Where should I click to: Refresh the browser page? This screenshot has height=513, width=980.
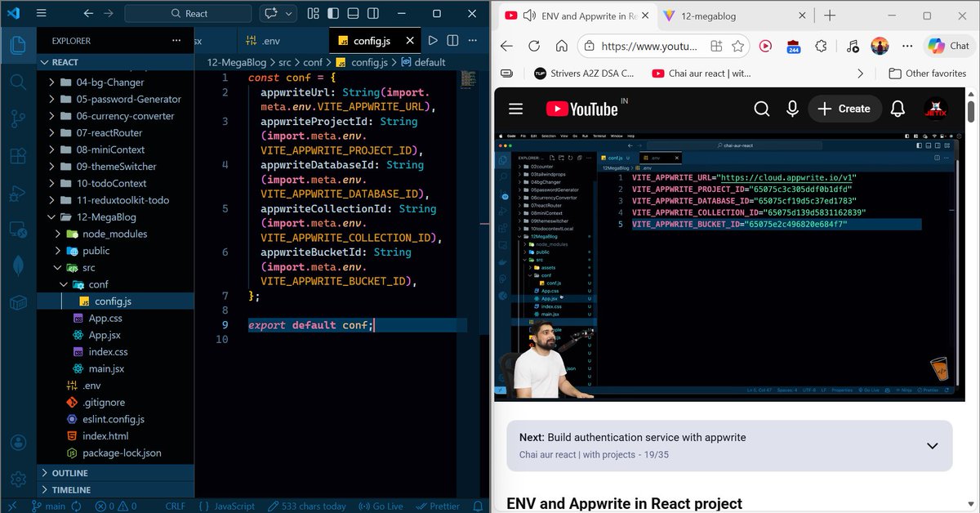click(x=534, y=47)
